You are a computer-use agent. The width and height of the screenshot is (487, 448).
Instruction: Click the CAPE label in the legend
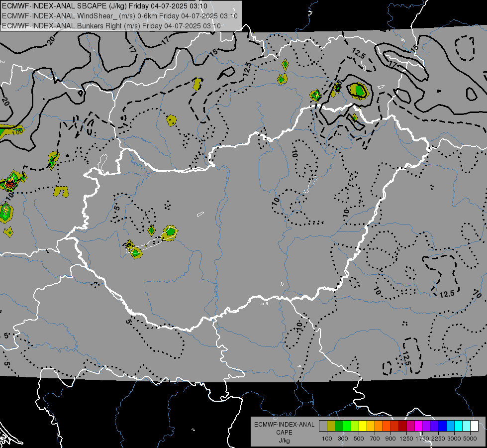(284, 433)
